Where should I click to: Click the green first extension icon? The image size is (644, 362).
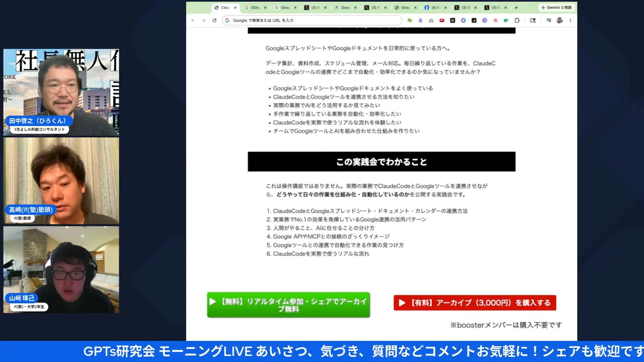(x=410, y=20)
